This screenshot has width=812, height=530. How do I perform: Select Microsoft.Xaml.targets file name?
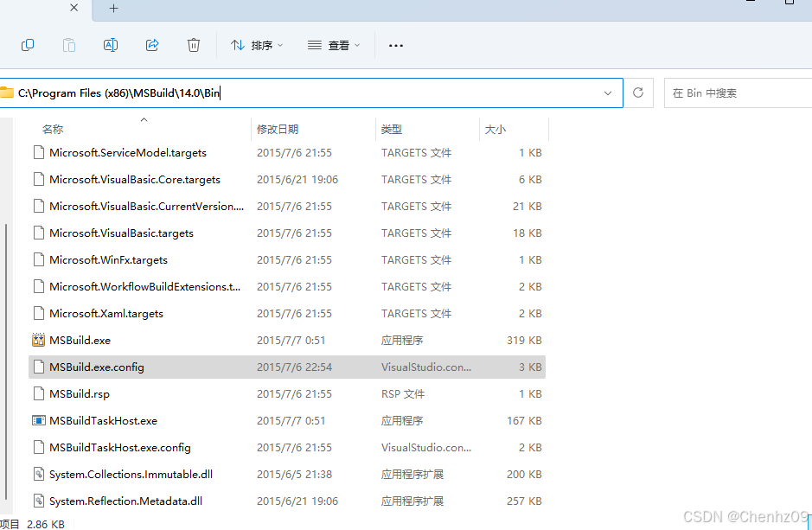click(x=106, y=314)
